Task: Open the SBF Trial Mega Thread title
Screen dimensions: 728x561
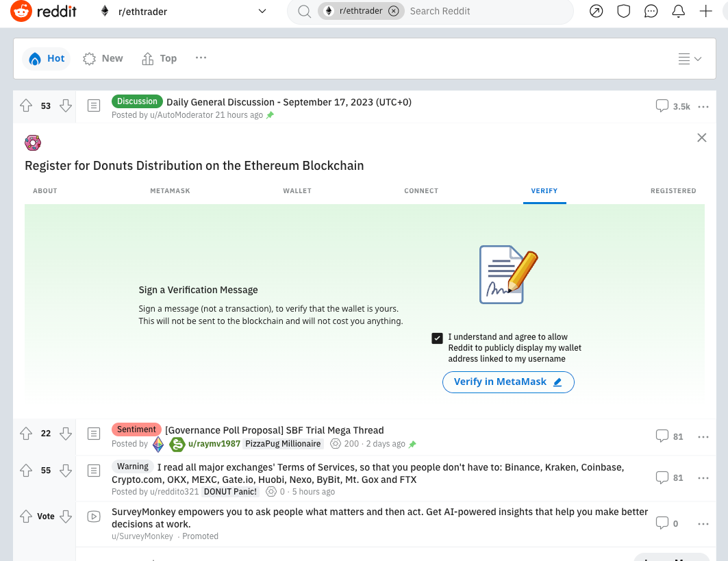Action: (x=275, y=430)
